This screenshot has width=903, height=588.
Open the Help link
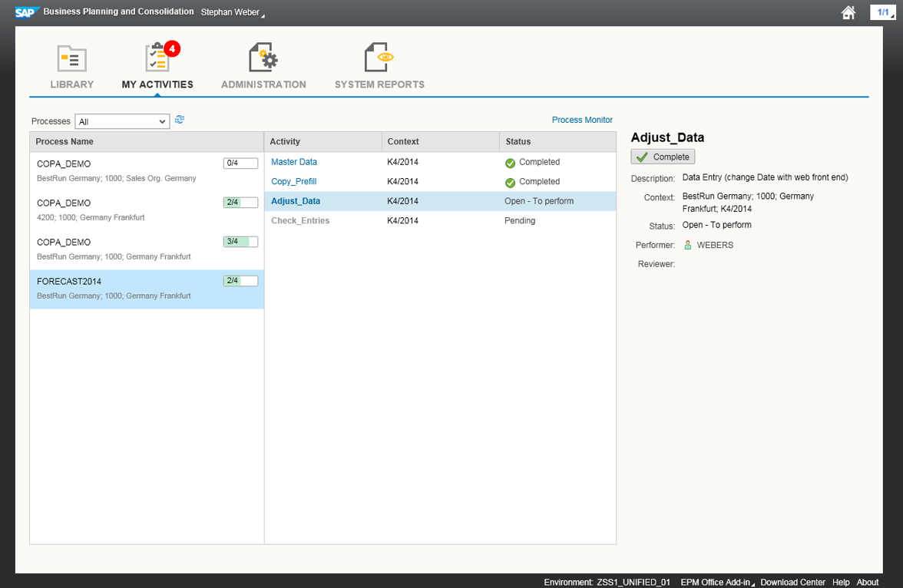pos(841,582)
